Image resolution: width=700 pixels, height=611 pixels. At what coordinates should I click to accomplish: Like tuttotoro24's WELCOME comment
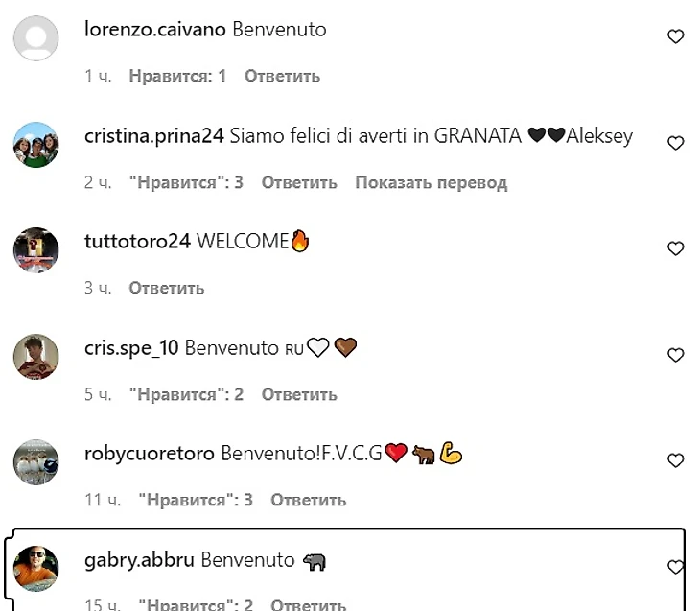tap(675, 248)
